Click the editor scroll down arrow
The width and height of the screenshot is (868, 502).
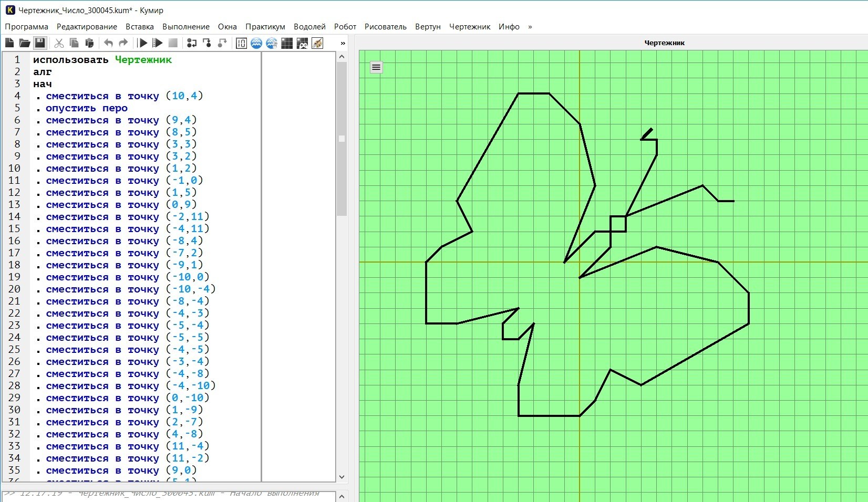point(342,477)
